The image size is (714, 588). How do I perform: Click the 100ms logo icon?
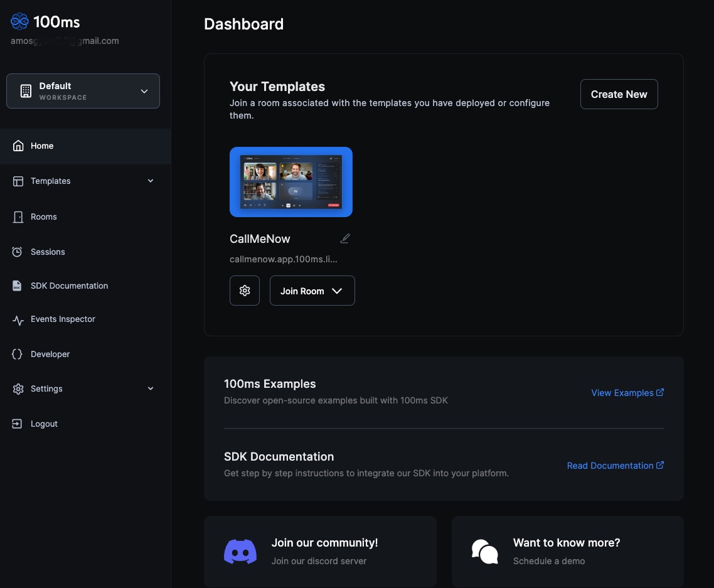click(x=19, y=21)
